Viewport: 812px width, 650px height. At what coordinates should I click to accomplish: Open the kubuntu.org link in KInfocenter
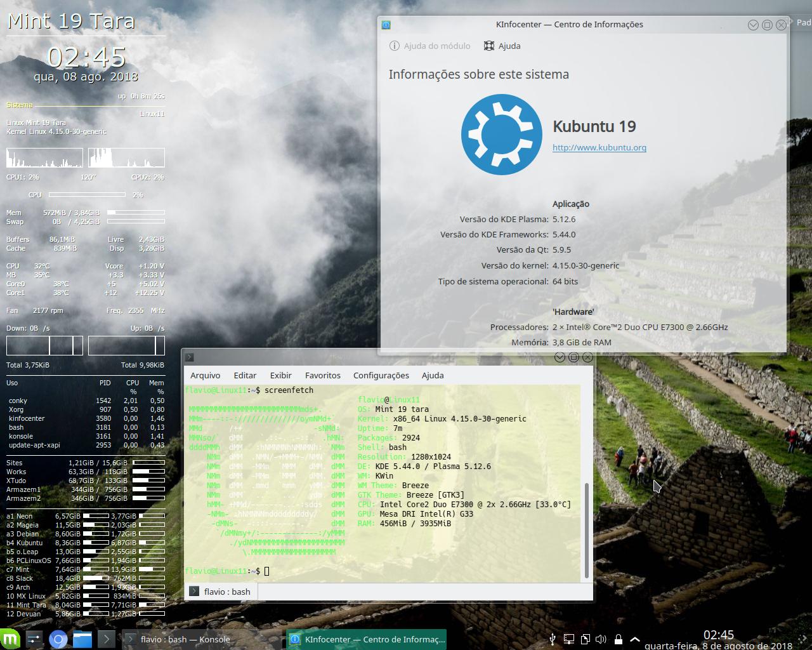599,147
